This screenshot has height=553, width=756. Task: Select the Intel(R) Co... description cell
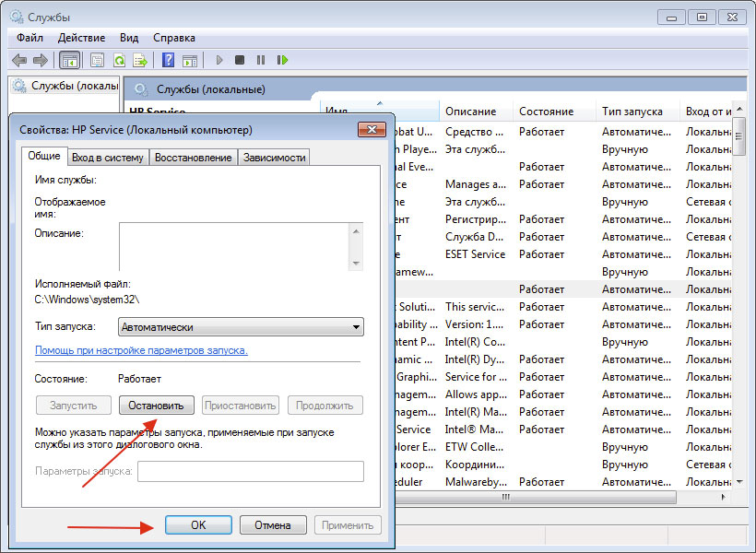[475, 342]
